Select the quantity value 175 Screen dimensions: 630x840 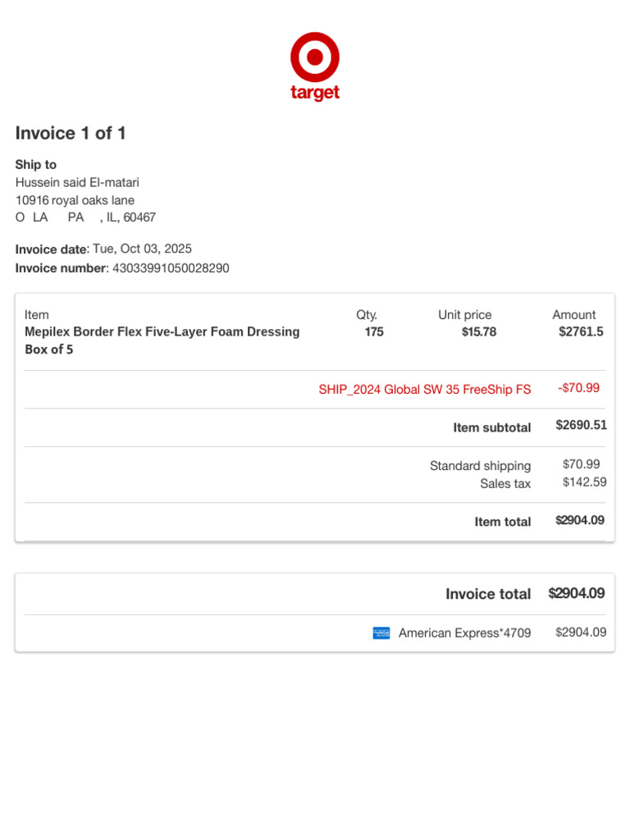click(x=374, y=331)
